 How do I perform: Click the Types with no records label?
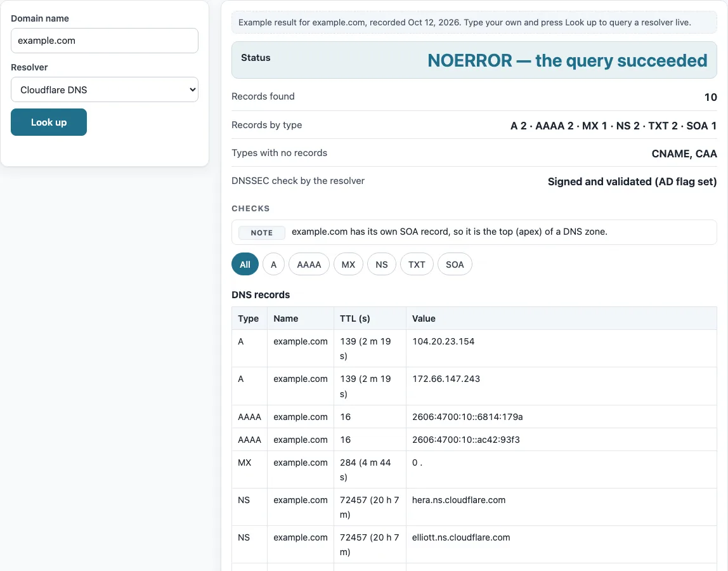[280, 153]
